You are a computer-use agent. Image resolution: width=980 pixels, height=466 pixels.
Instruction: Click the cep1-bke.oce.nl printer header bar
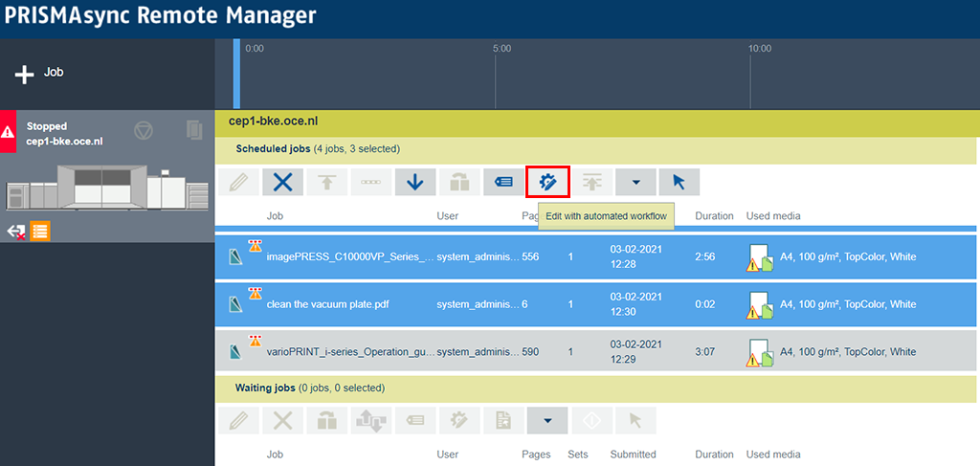595,122
